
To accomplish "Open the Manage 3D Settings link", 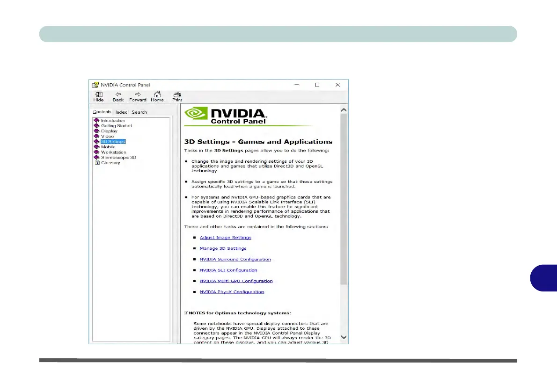I will coord(223,248).
